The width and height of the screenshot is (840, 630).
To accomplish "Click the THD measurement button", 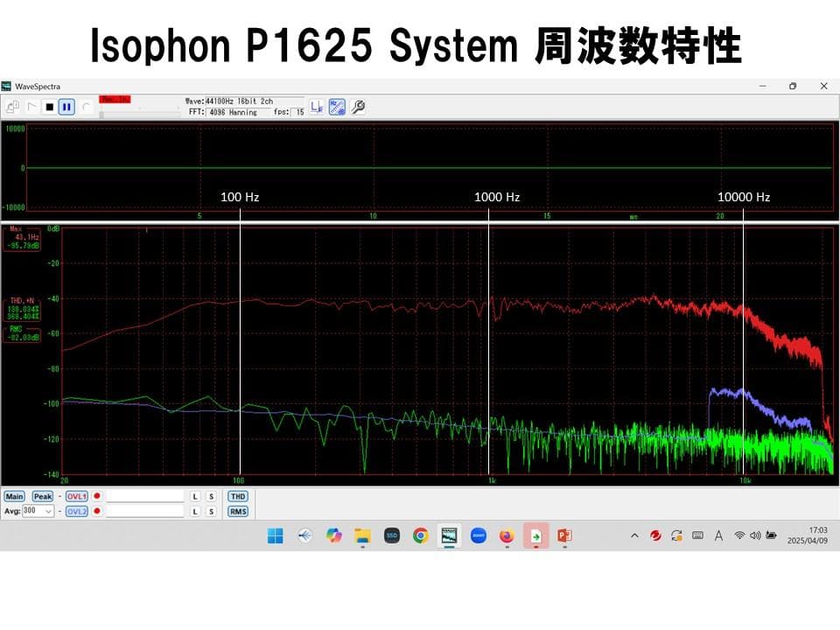I will pyautogui.click(x=236, y=496).
